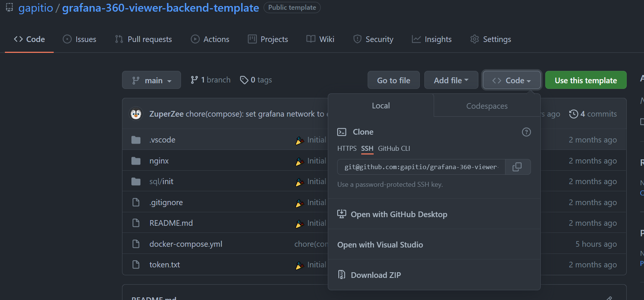Collapse the green-outlined Code dropdown button
The image size is (644, 300).
511,80
